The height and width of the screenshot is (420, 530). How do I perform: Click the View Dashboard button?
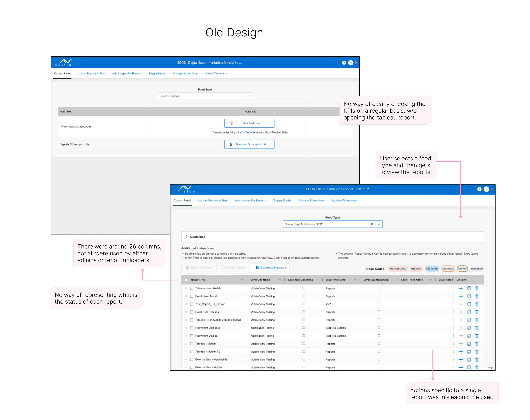tap(249, 123)
